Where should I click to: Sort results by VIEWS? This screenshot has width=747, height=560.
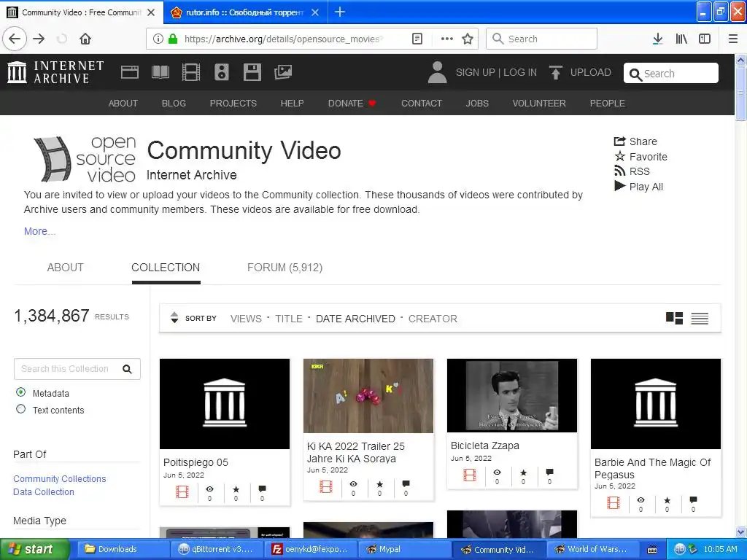(246, 319)
